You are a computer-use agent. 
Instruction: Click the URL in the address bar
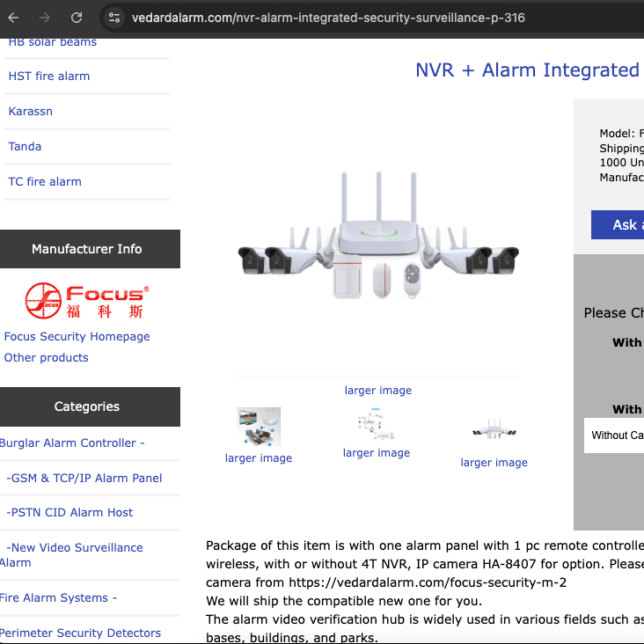[x=327, y=18]
